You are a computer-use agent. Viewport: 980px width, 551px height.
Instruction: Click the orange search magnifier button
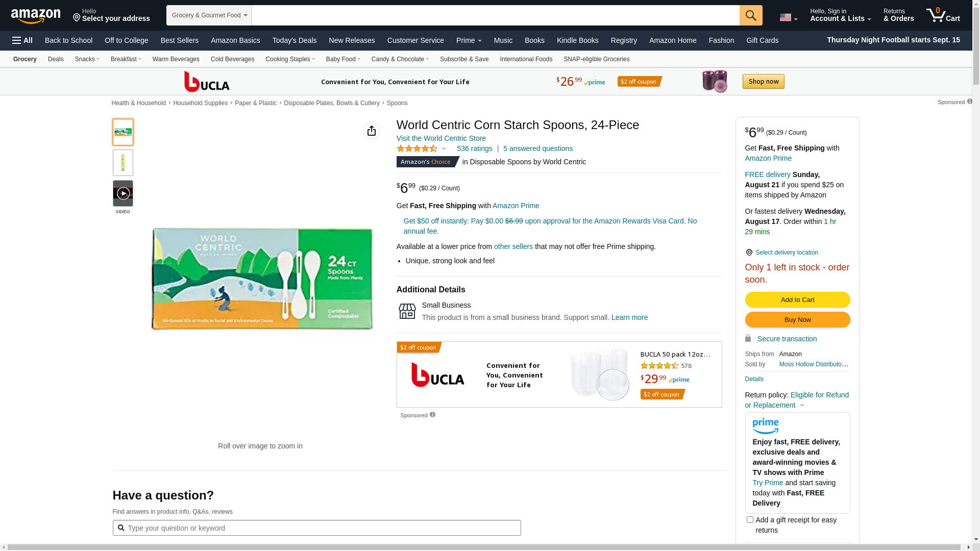click(750, 15)
